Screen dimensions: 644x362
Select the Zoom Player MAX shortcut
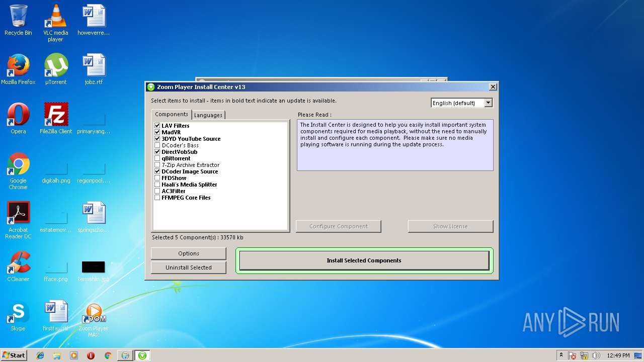[94, 319]
